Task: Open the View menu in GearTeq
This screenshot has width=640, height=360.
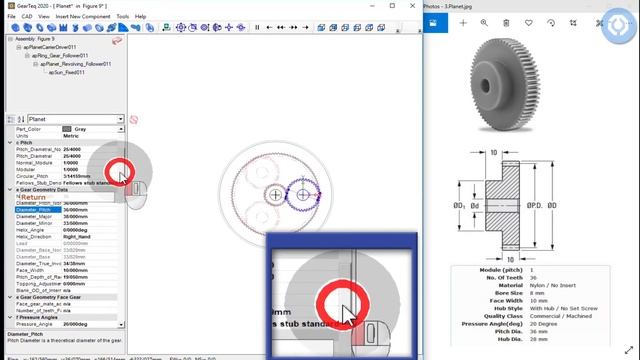Action: pyautogui.click(x=44, y=17)
